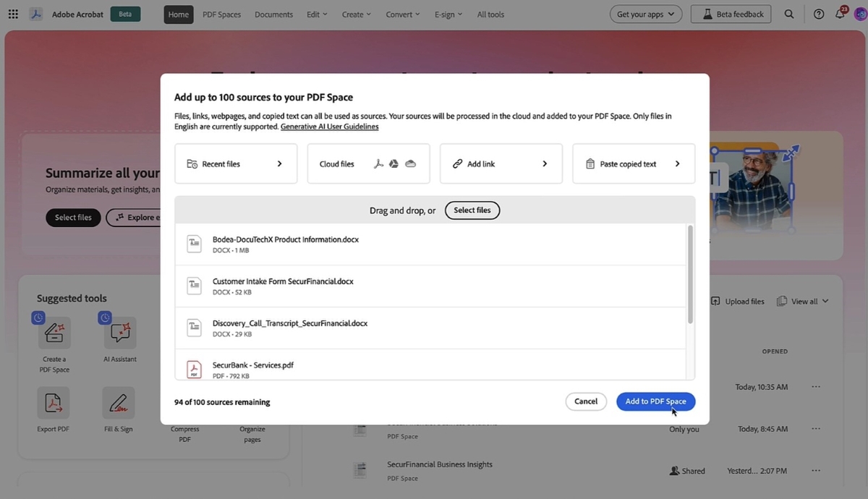The height and width of the screenshot is (499, 868).
Task: Open the Export PDF tool icon
Action: point(54,403)
